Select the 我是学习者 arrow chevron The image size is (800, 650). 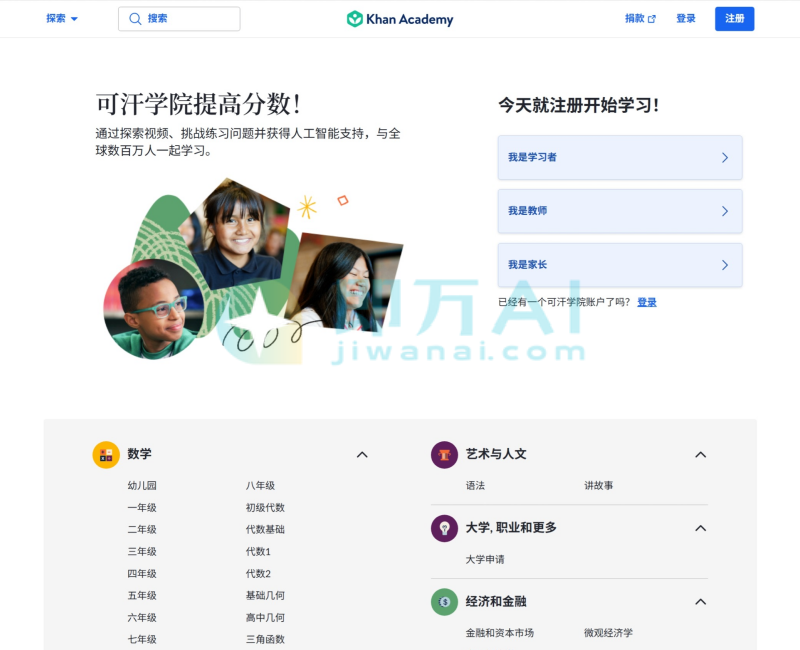pos(725,157)
